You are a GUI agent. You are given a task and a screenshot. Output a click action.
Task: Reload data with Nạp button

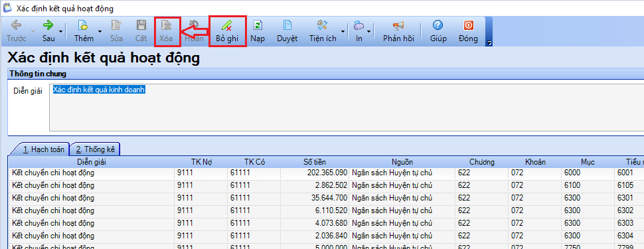point(258,31)
